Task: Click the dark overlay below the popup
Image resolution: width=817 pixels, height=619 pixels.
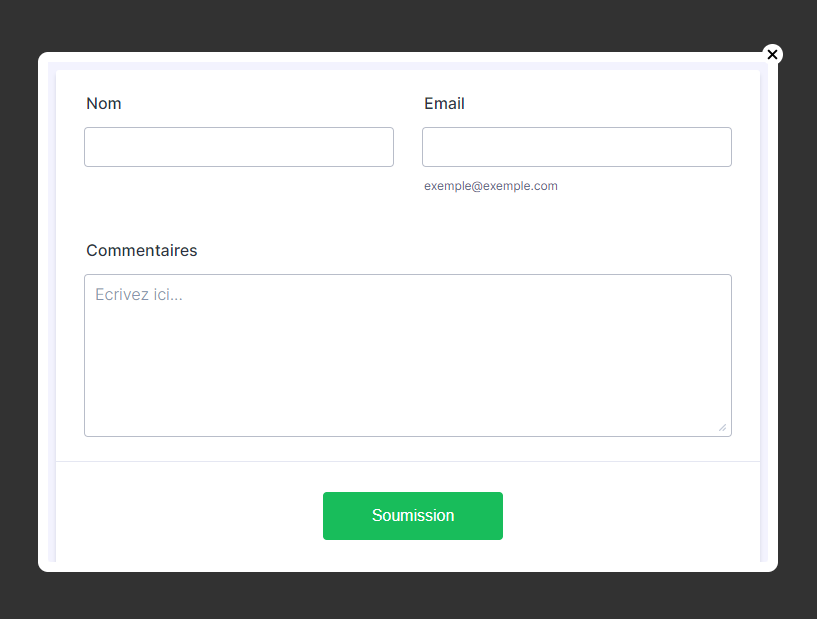Action: 400,597
